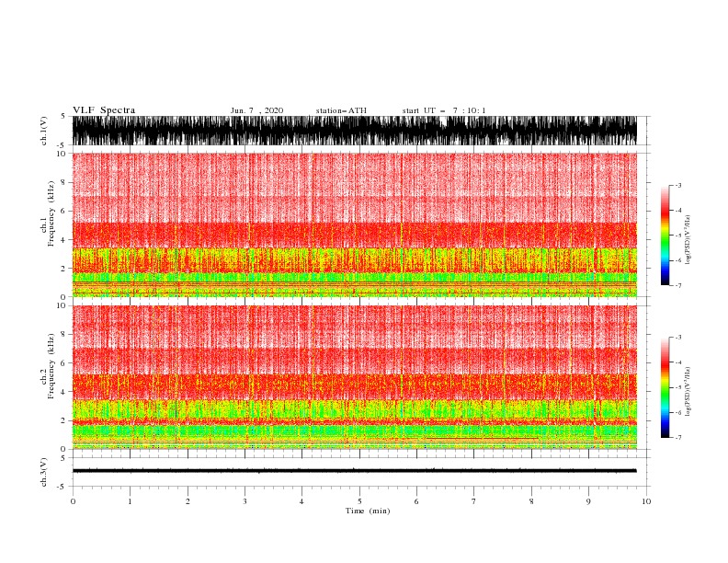Click the "VLF Spectra" title text
The width and height of the screenshot is (728, 563).
coord(104,110)
